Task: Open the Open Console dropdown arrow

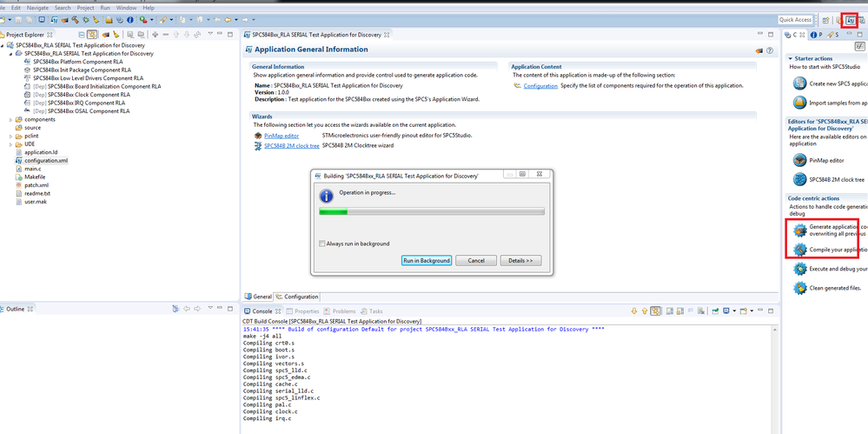Action: 752,311
